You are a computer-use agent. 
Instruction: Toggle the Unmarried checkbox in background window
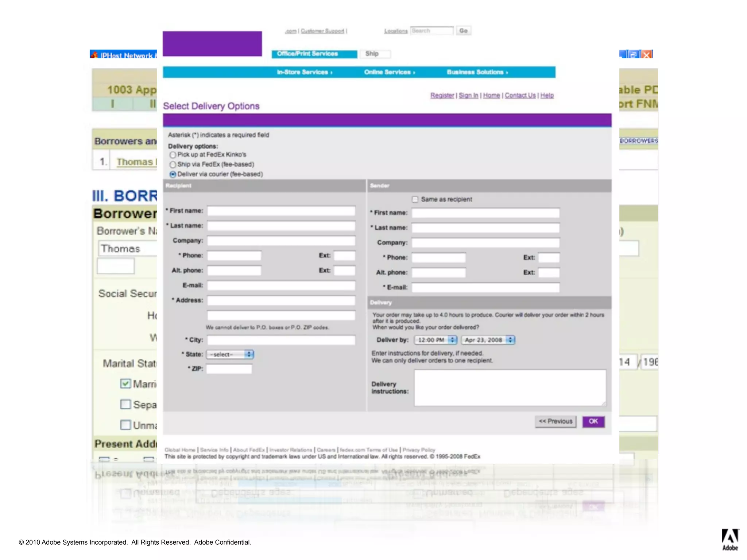(x=125, y=425)
